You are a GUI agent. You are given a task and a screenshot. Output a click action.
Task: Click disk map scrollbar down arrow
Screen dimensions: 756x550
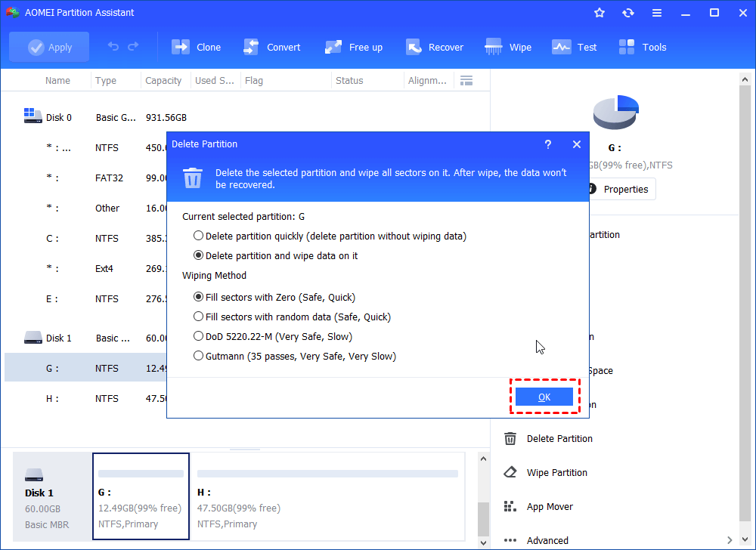pyautogui.click(x=483, y=543)
